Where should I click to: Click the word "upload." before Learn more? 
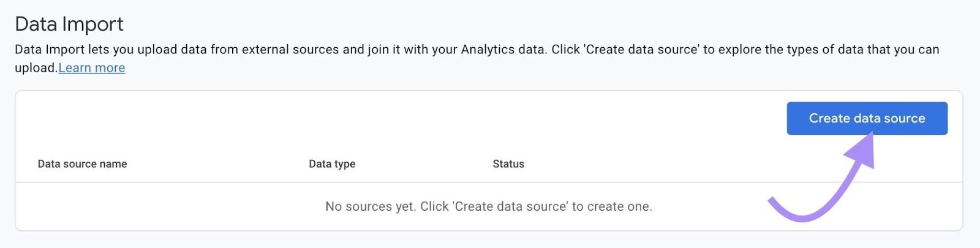36,68
